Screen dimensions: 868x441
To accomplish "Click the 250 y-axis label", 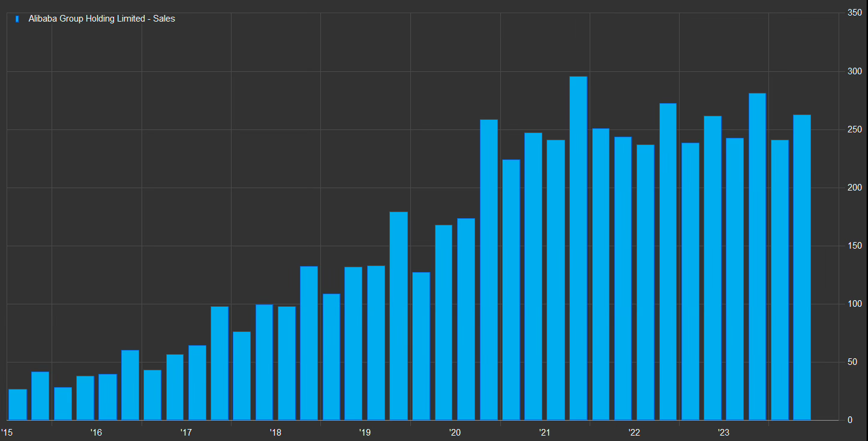I will click(x=855, y=129).
